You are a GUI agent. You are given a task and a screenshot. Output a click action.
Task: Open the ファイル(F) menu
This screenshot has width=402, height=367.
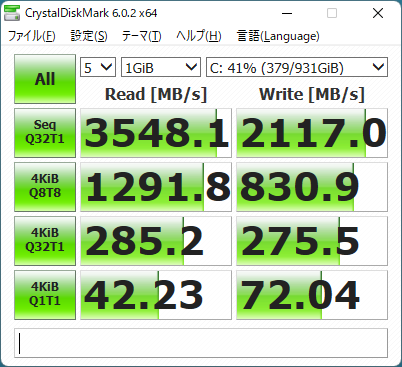(x=32, y=36)
